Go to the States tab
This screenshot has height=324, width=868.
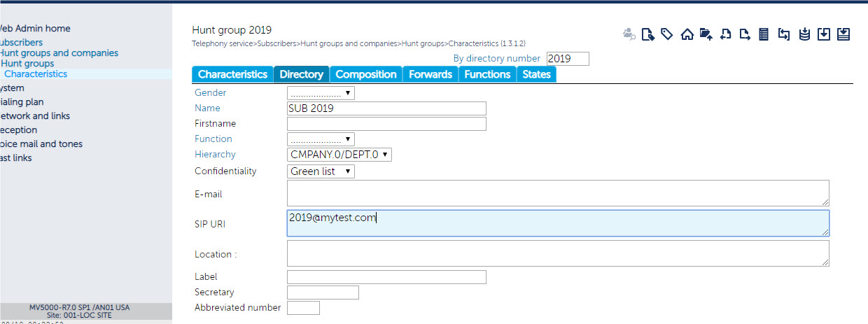(536, 74)
